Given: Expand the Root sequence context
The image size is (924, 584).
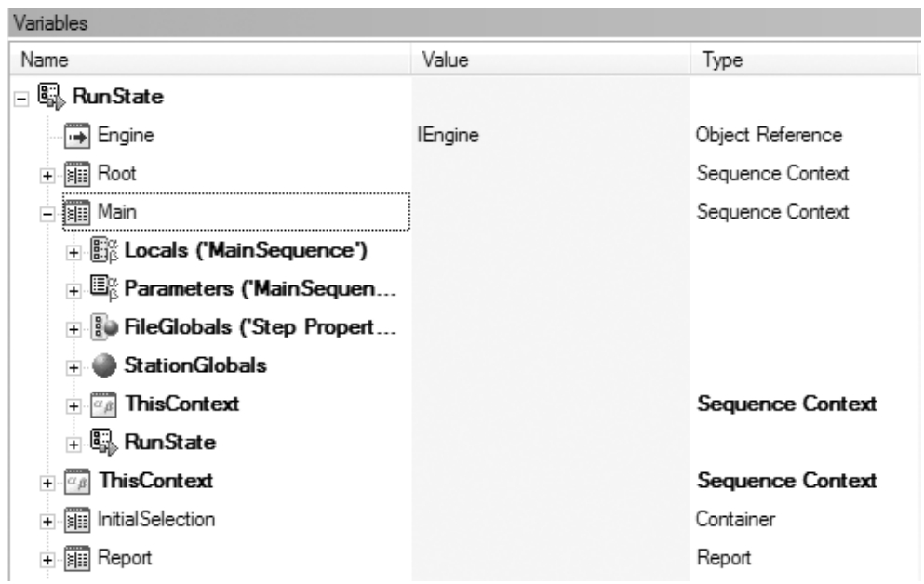Looking at the screenshot, I should coord(47,176).
